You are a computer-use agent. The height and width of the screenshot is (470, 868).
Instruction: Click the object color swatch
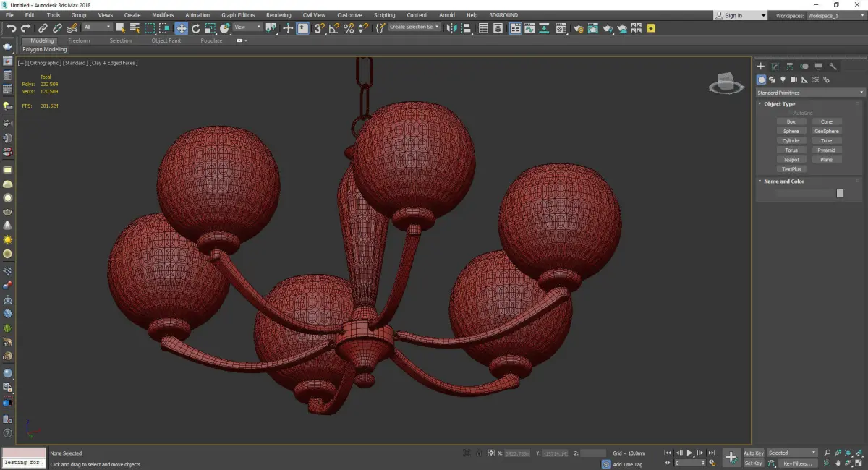[x=840, y=193]
